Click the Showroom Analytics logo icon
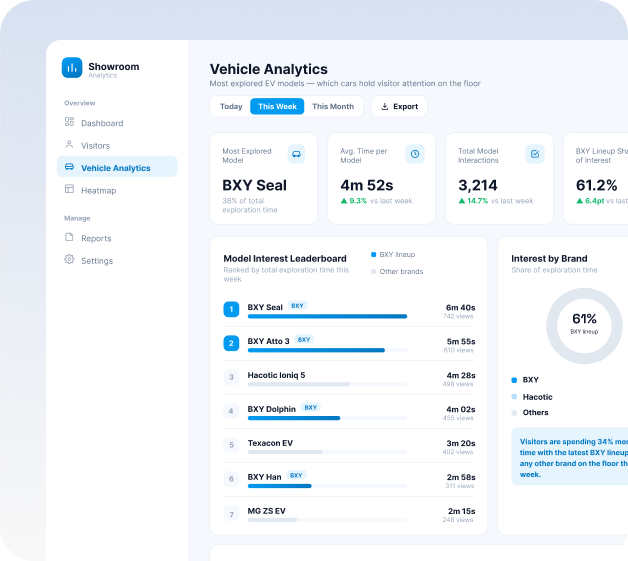This screenshot has height=561, width=628. click(72, 67)
